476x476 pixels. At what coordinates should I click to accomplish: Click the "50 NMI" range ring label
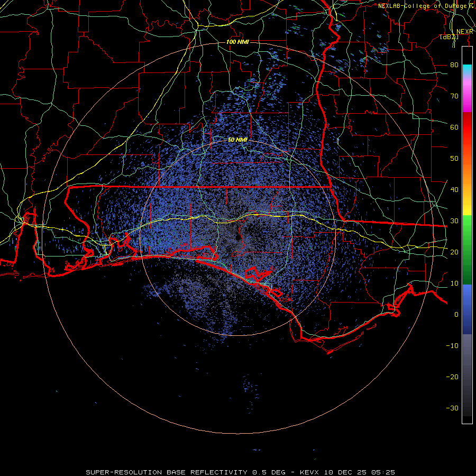tap(237, 140)
